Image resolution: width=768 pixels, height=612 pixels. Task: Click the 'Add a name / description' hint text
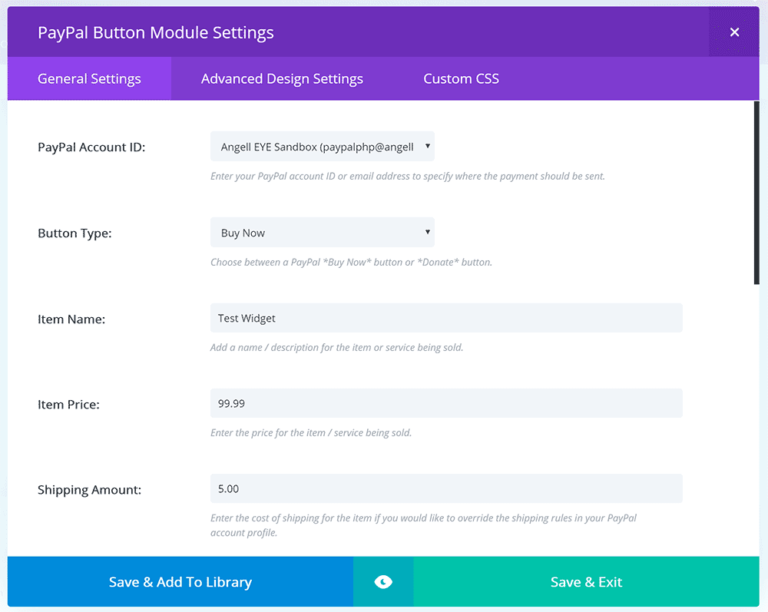click(x=336, y=348)
